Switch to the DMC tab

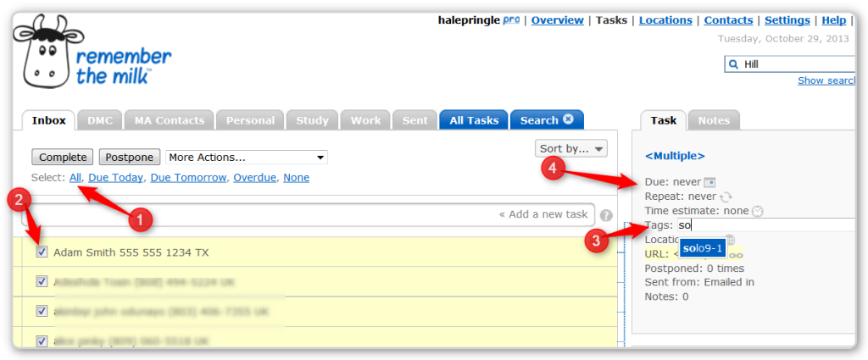[x=100, y=120]
